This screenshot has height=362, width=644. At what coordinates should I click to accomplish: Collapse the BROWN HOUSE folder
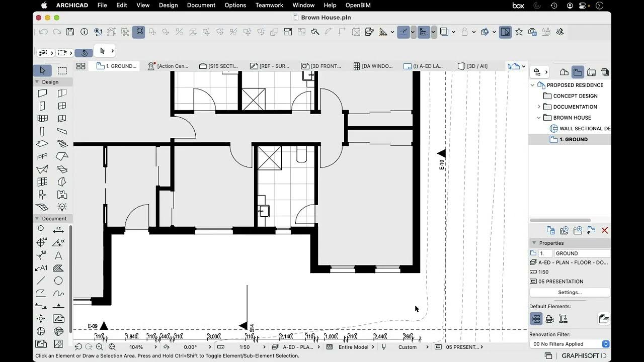539,118
